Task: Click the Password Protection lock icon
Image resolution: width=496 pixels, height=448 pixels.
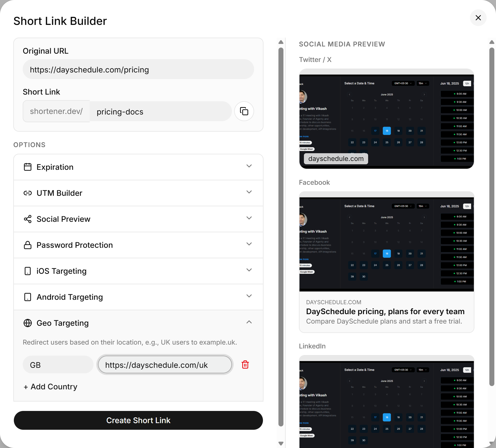Action: point(28,245)
